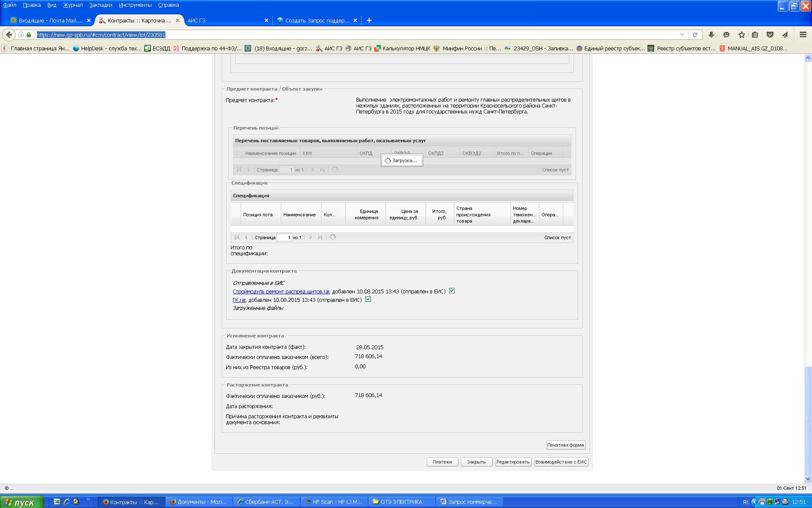The width and height of the screenshot is (812, 508).
Task: Show bookmarks list icon in toolbar
Action: point(755,35)
